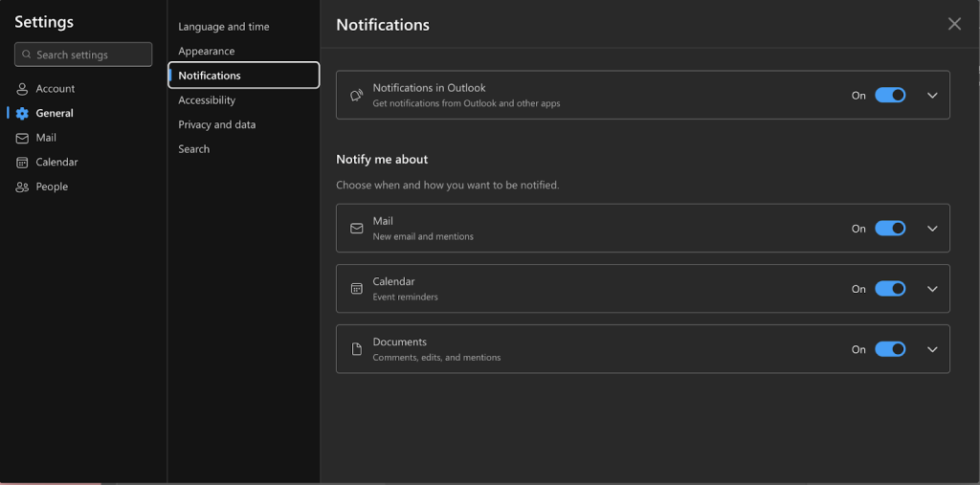This screenshot has width=980, height=485.
Task: Turn off Notifications in Outlook toggle
Action: (890, 95)
